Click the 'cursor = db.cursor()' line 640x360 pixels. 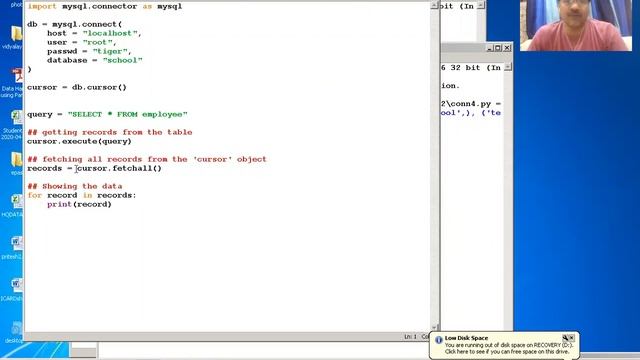77,87
